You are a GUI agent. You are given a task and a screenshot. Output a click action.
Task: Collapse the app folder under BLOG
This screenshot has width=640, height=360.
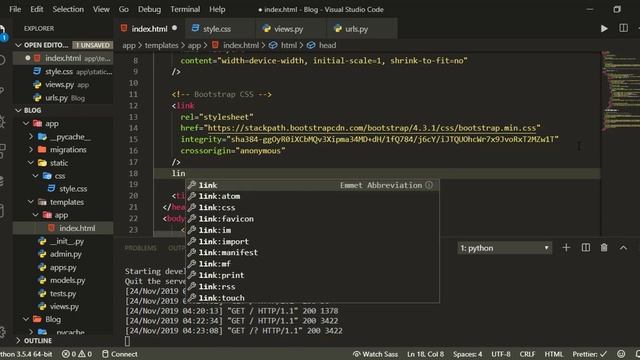point(26,123)
